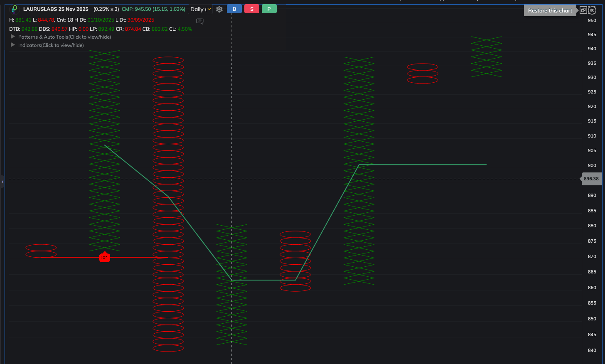
Task: Click the CMP 945.50 price text
Action: (x=153, y=9)
